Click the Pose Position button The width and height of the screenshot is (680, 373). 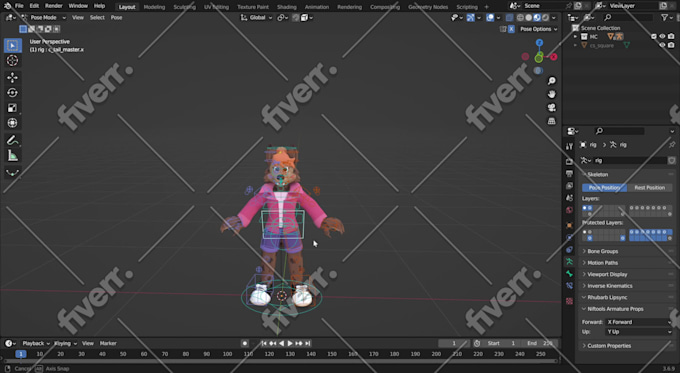605,188
